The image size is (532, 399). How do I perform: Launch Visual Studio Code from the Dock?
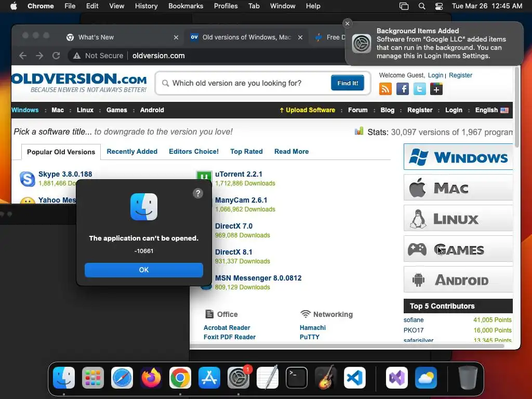pyautogui.click(x=354, y=378)
